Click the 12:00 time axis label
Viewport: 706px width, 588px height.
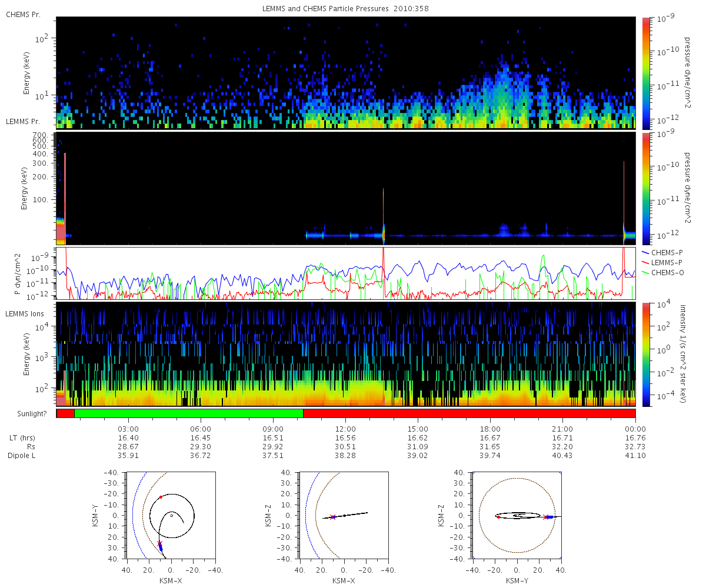[x=345, y=429]
